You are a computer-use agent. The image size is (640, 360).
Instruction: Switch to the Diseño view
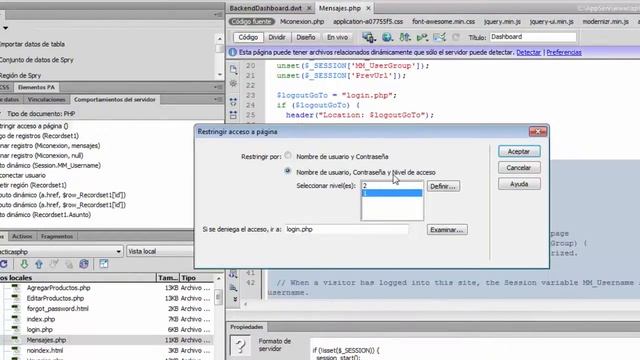(x=305, y=37)
